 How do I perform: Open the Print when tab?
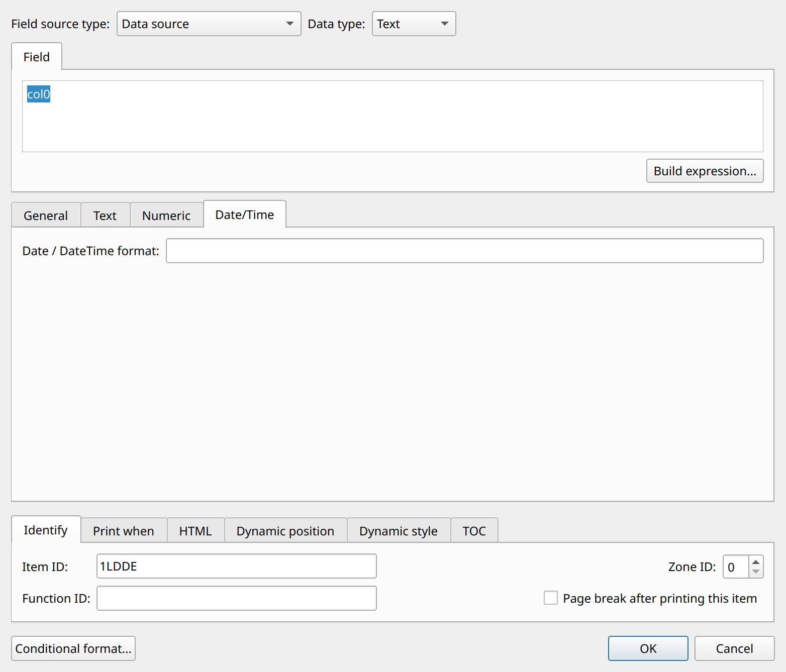click(124, 531)
